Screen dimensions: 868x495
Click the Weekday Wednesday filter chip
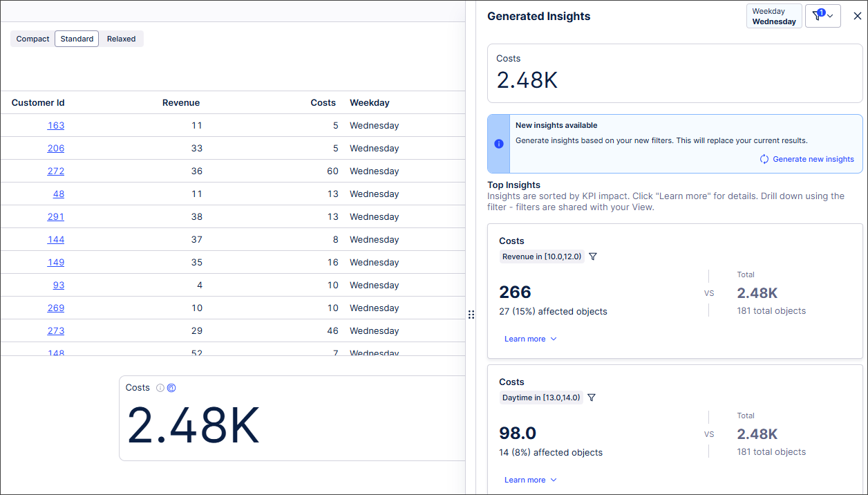[x=774, y=15]
